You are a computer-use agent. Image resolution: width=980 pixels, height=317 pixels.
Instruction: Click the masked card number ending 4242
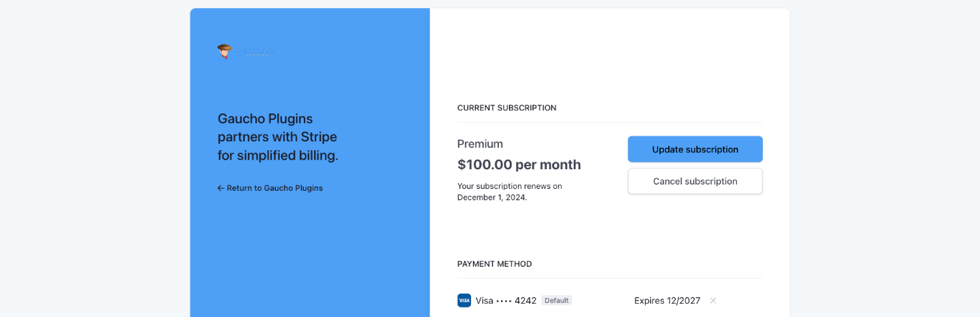pos(517,301)
